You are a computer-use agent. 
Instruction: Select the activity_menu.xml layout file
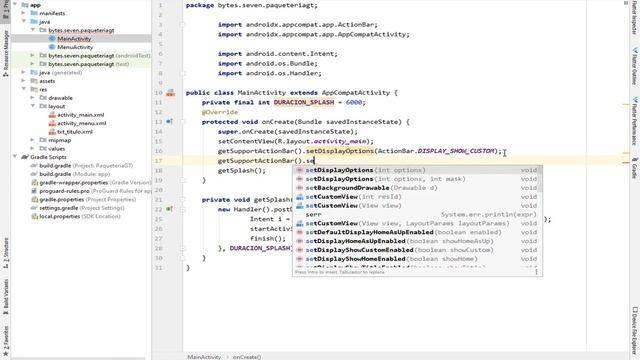click(x=81, y=123)
